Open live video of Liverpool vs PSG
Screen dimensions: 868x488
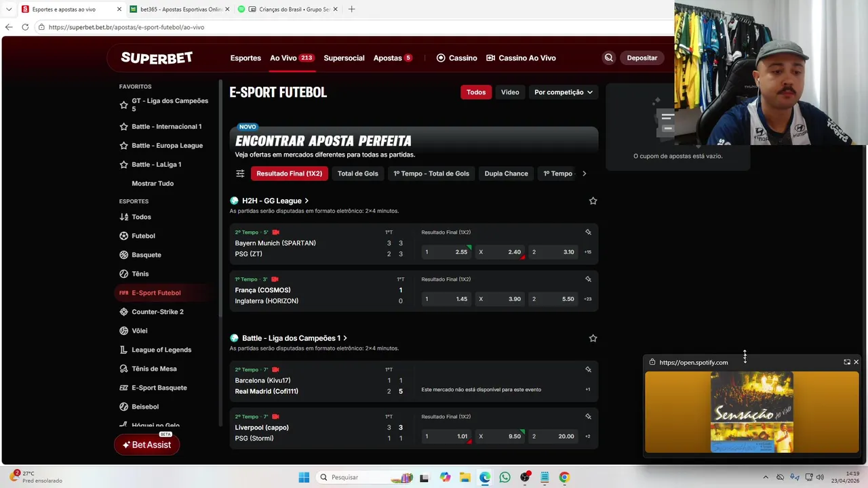pyautogui.click(x=275, y=417)
